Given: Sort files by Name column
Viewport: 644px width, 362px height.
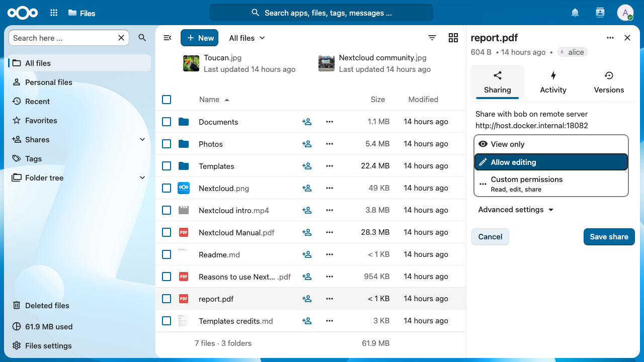Looking at the screenshot, I should [214, 100].
